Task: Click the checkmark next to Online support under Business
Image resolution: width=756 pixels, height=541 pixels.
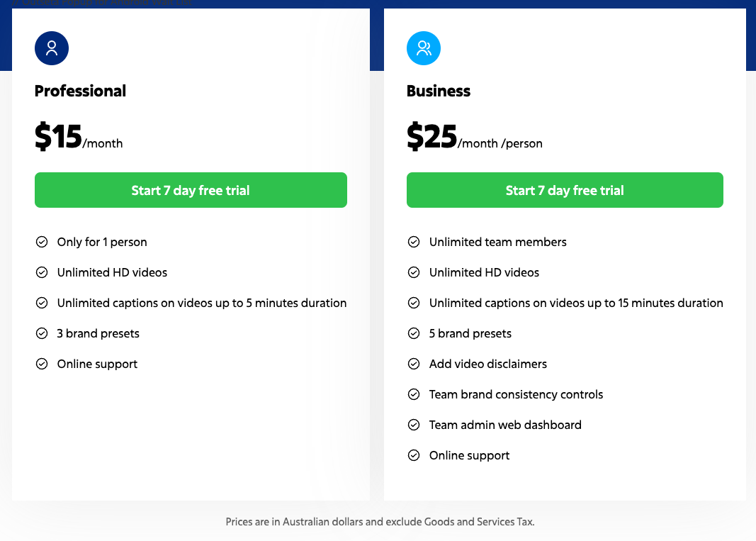Action: pos(413,455)
